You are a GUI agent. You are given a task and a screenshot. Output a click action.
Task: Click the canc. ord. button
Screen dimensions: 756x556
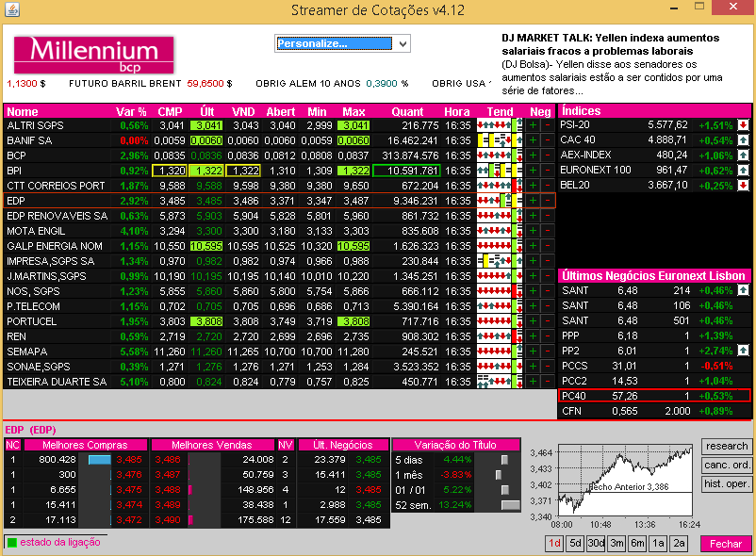[727, 465]
